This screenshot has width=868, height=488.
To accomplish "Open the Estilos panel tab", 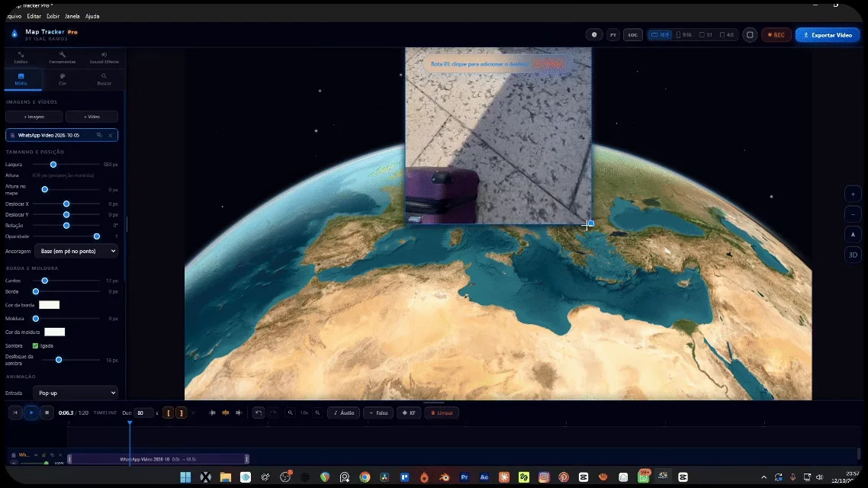I will 21,57.
